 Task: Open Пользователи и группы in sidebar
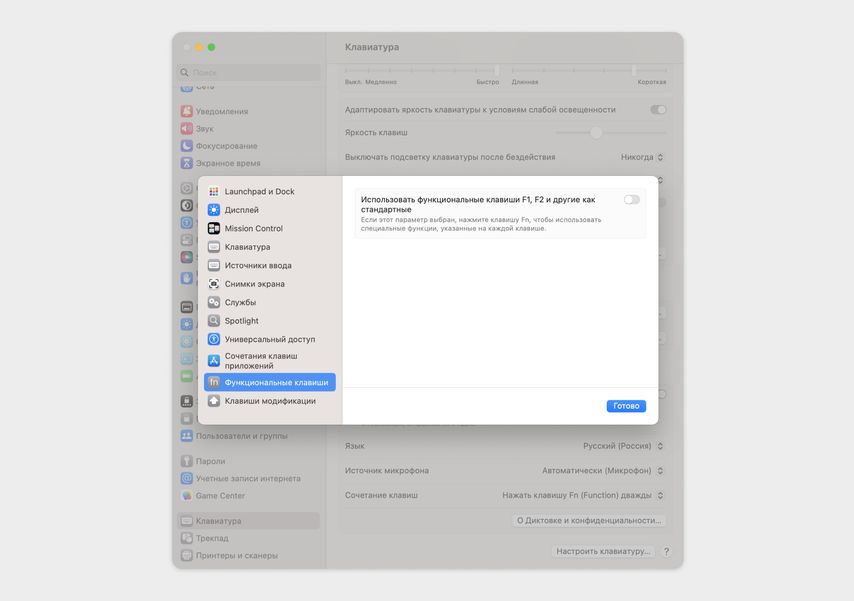[x=241, y=436]
